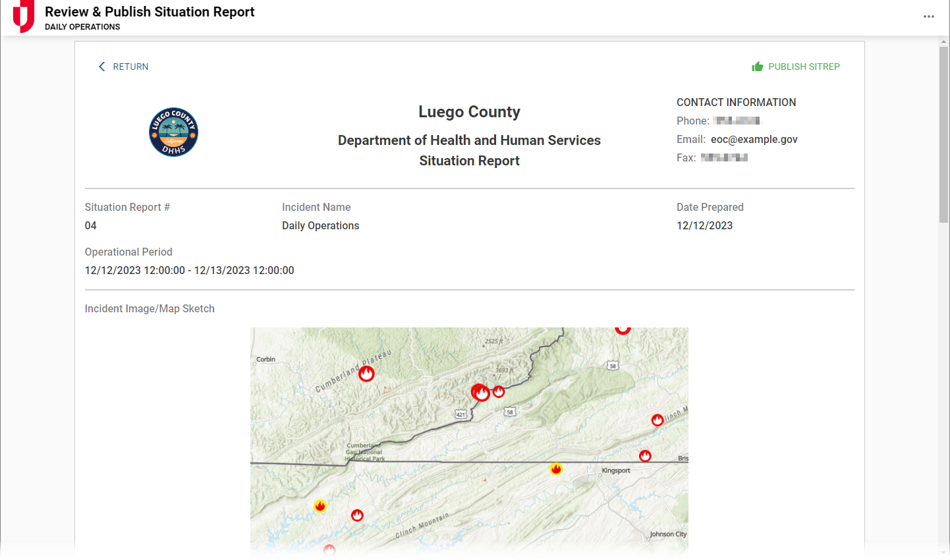Click the back chevron beside RETURN
Screen dimensions: 950x560
coord(101,67)
